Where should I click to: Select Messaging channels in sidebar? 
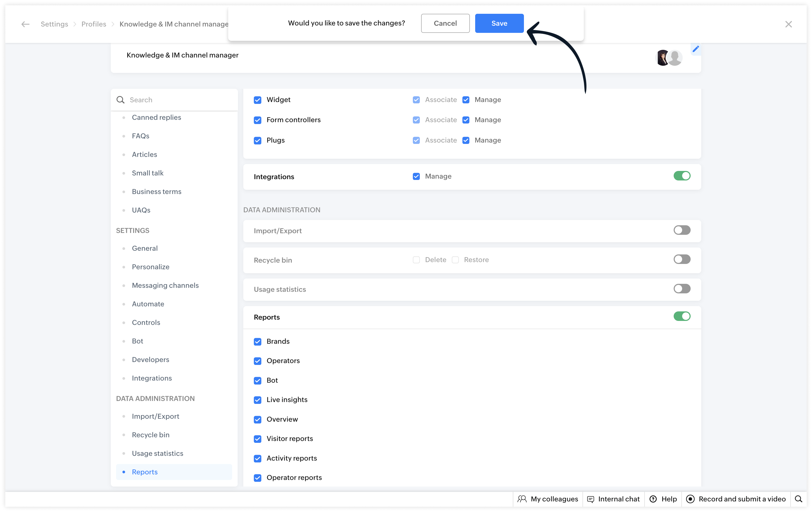coord(165,285)
